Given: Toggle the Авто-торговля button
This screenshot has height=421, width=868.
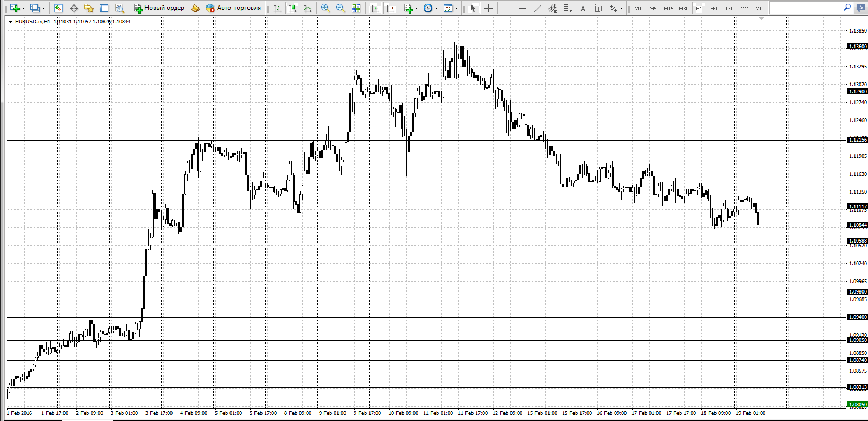Looking at the screenshot, I should [x=233, y=8].
